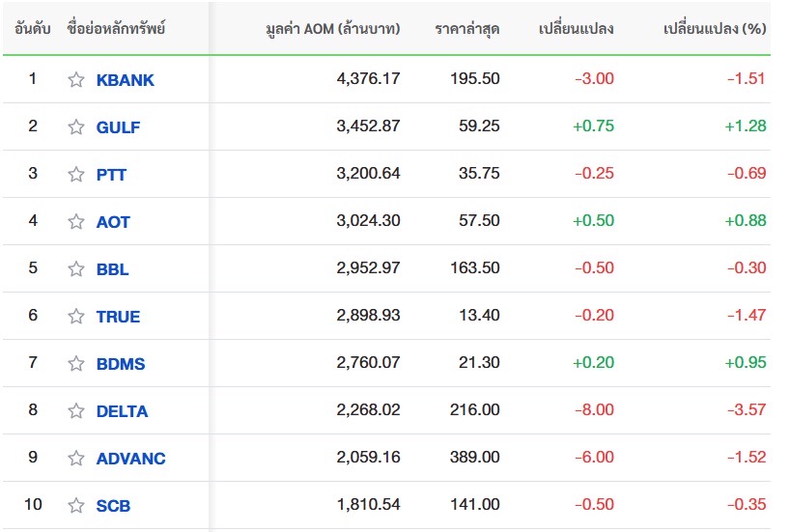Star KBANK as a favorite
790x532 pixels.
pyautogui.click(x=76, y=80)
